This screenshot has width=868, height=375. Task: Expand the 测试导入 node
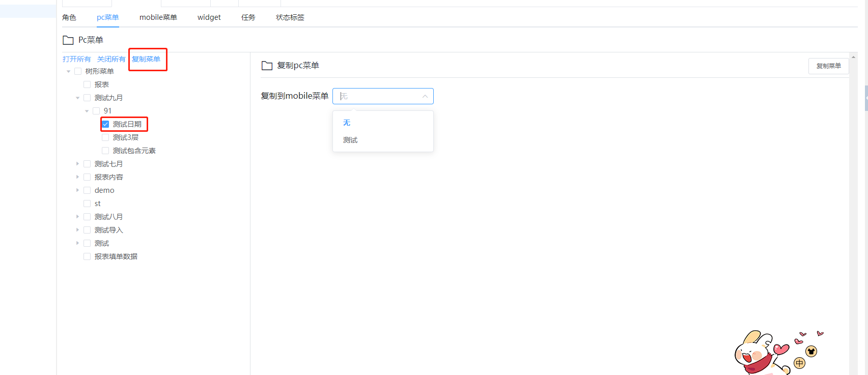[x=77, y=230]
